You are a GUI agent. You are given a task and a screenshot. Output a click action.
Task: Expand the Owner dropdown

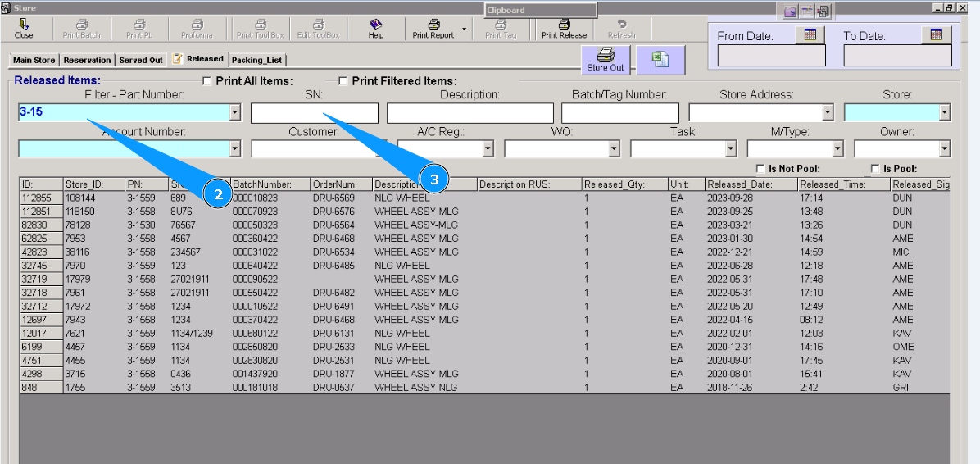pos(945,149)
